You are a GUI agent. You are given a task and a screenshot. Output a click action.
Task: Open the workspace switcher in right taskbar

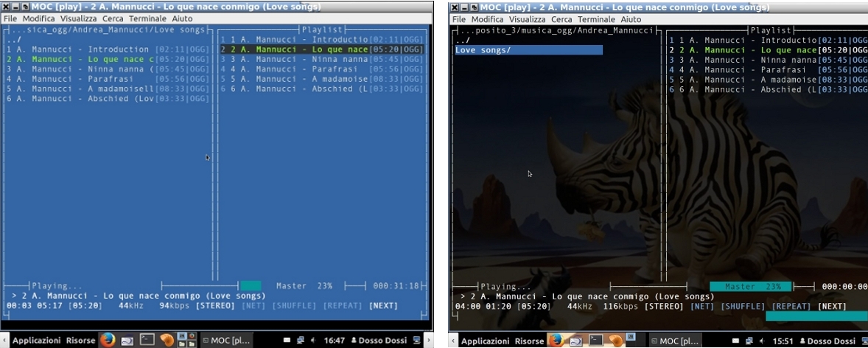(635, 339)
